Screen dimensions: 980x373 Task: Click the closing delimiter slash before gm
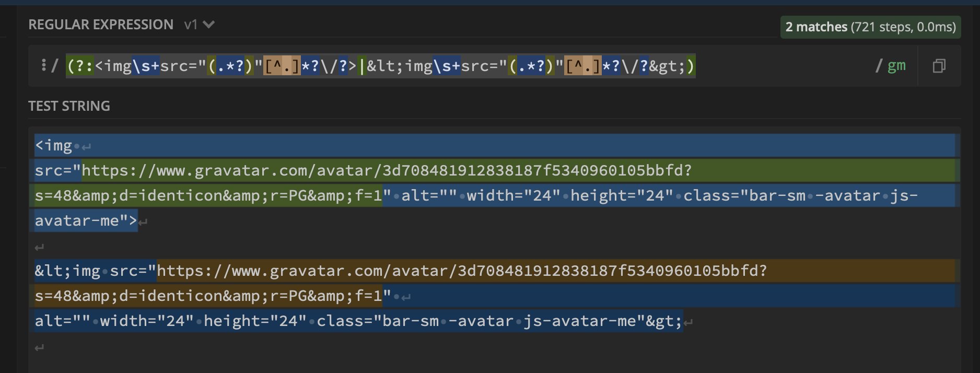tap(879, 66)
